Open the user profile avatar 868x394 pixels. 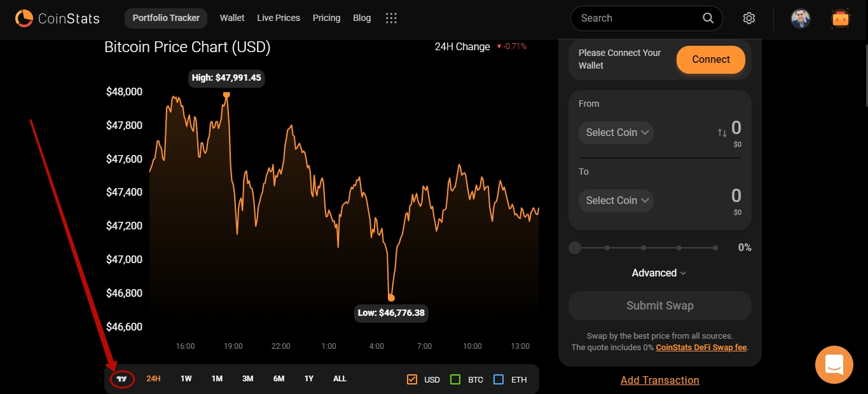(800, 18)
